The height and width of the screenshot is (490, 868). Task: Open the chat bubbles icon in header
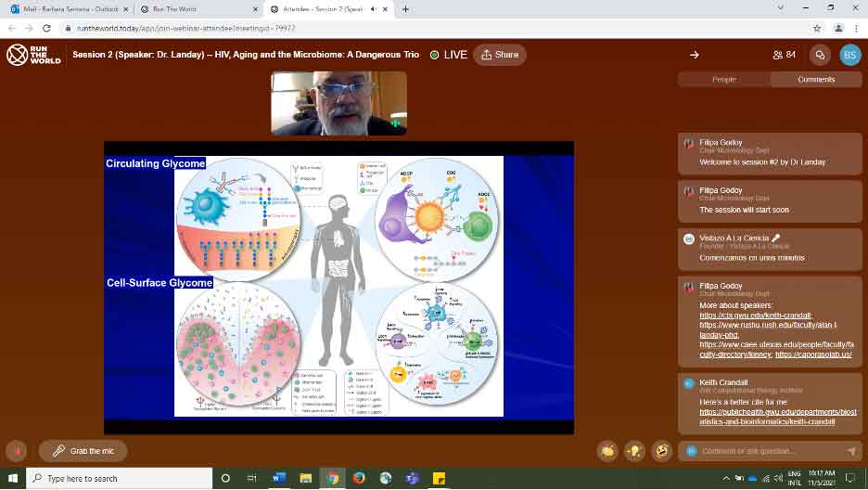pyautogui.click(x=819, y=55)
